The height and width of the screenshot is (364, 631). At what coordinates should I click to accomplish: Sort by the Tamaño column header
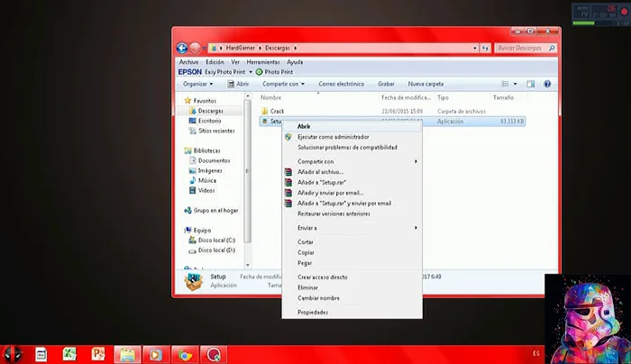click(x=503, y=97)
